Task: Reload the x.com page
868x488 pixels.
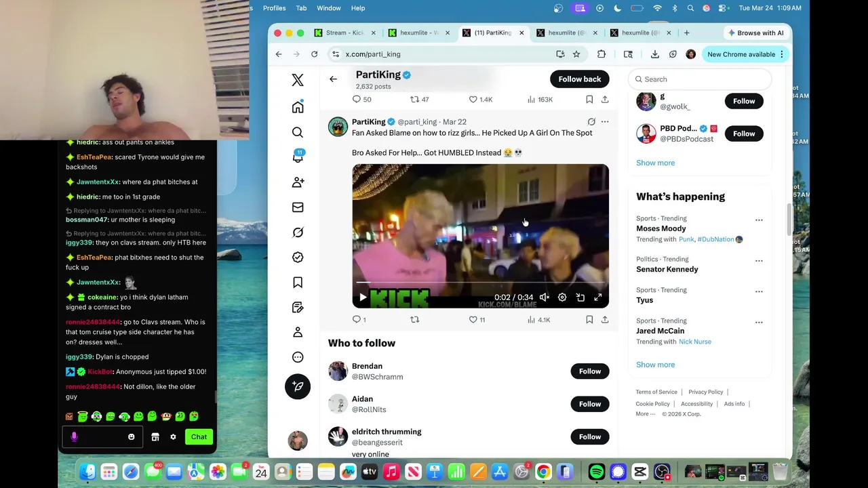Action: click(x=314, y=54)
